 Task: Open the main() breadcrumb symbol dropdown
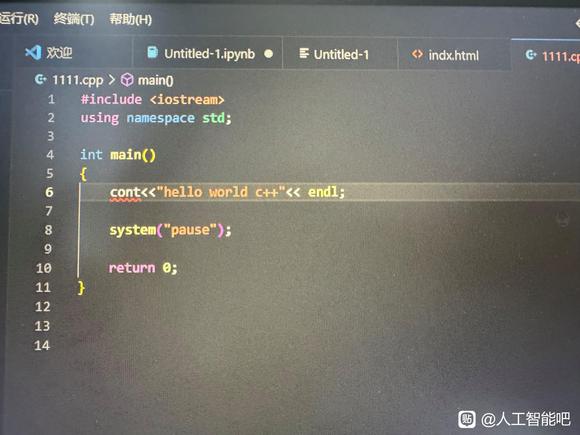(x=155, y=80)
